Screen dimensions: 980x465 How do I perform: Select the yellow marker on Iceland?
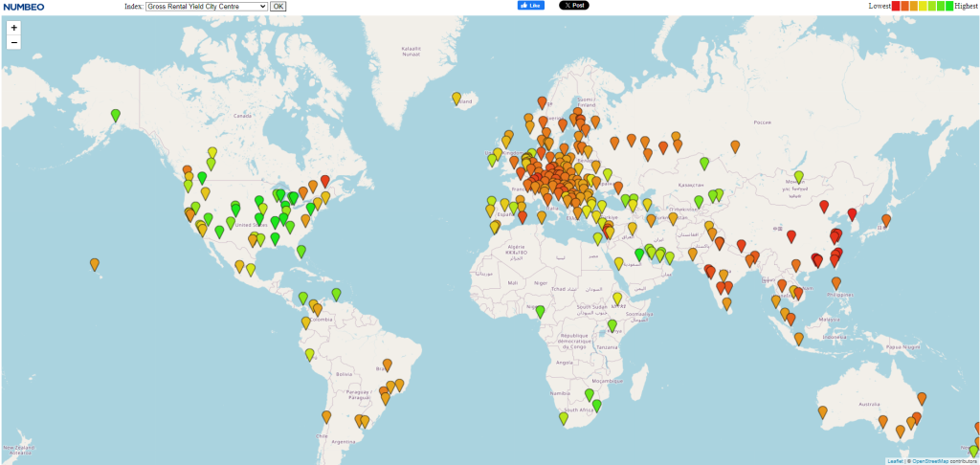(x=457, y=98)
